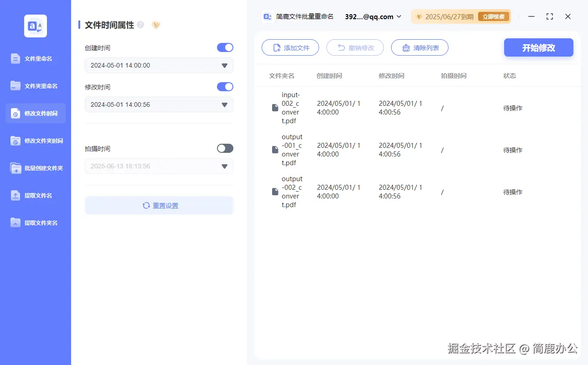588x365 pixels.
Task: Turn off the 修改时间 switch
Action: [225, 87]
